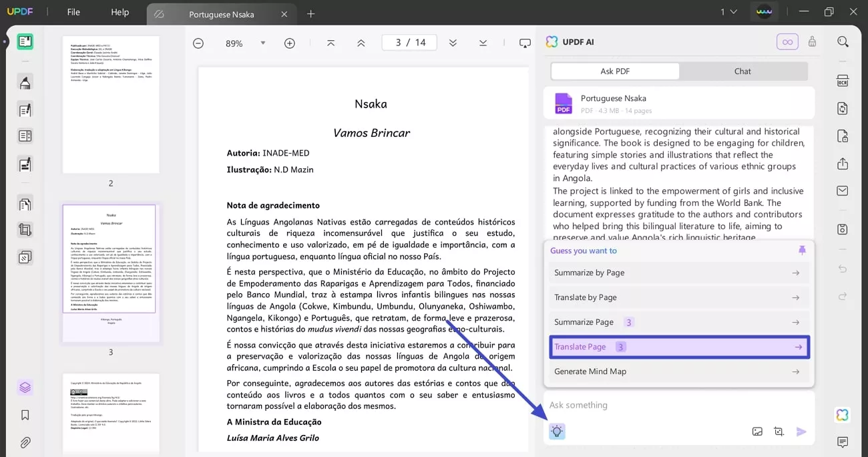Add a new tab

[310, 14]
